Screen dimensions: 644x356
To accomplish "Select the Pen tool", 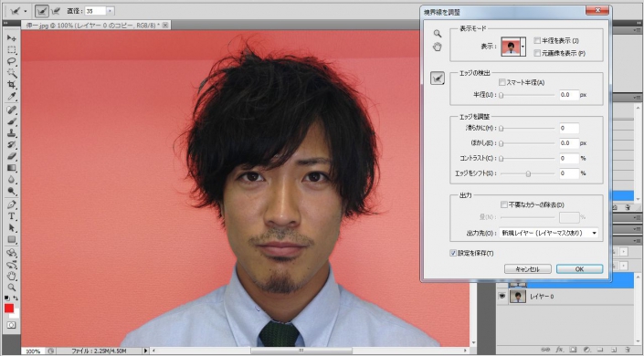I will [12, 204].
